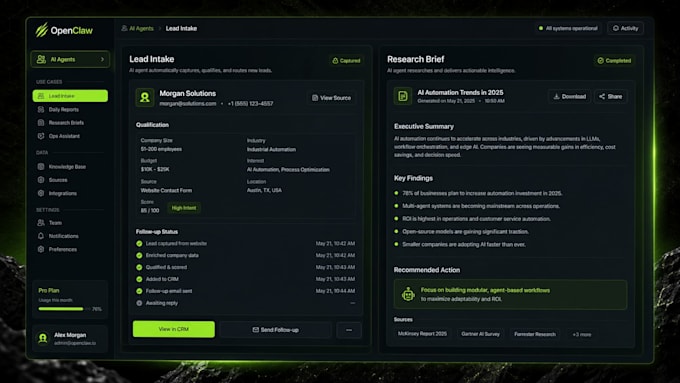The width and height of the screenshot is (680, 383).
Task: Click the Integrations icon
Action: tap(41, 193)
